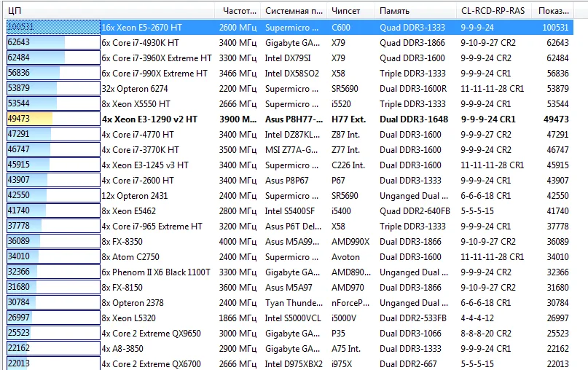Select 4x Core 2 Extreme QX9650 row

pos(290,334)
